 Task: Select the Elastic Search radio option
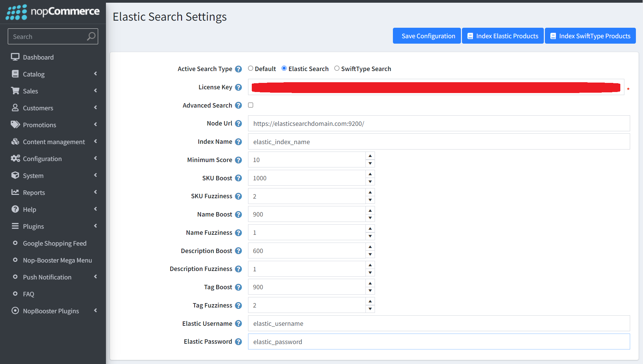[x=284, y=68]
